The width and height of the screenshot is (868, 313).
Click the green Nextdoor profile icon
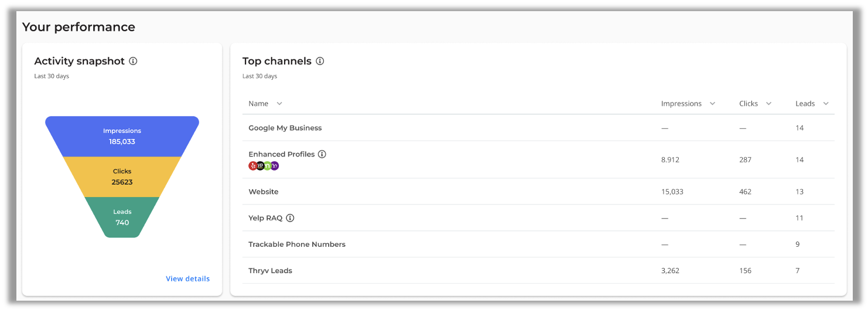click(268, 166)
